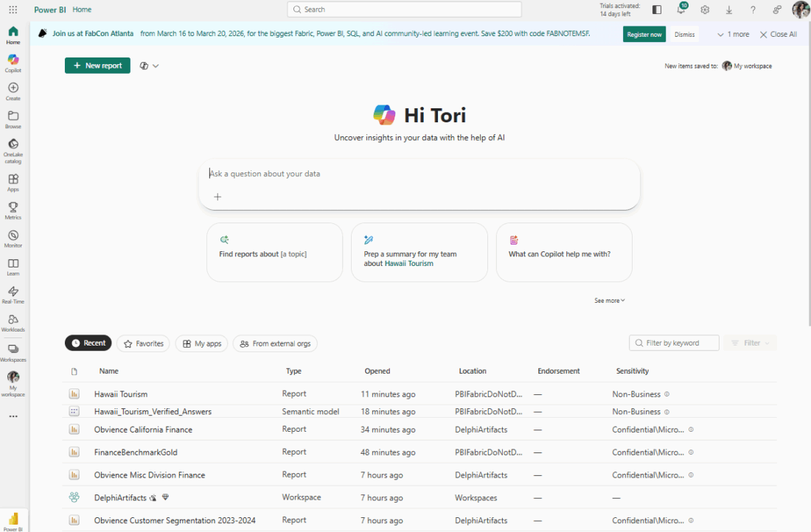Open the Workloads sidebar icon
Screen dimensions: 811x532
point(13,322)
